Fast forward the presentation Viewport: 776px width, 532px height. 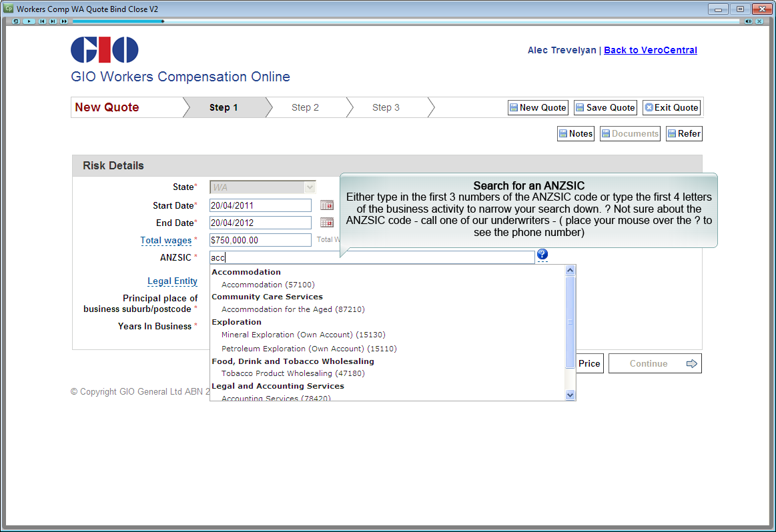pos(64,21)
